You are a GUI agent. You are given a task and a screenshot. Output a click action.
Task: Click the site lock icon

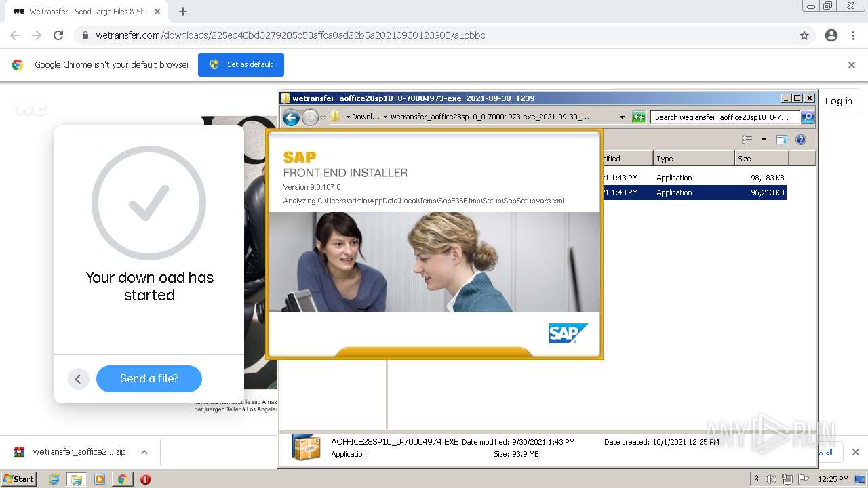pos(85,35)
